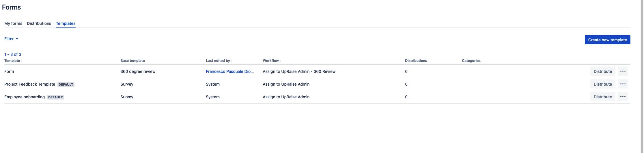Click System in Project Feedback Template row

point(213,84)
